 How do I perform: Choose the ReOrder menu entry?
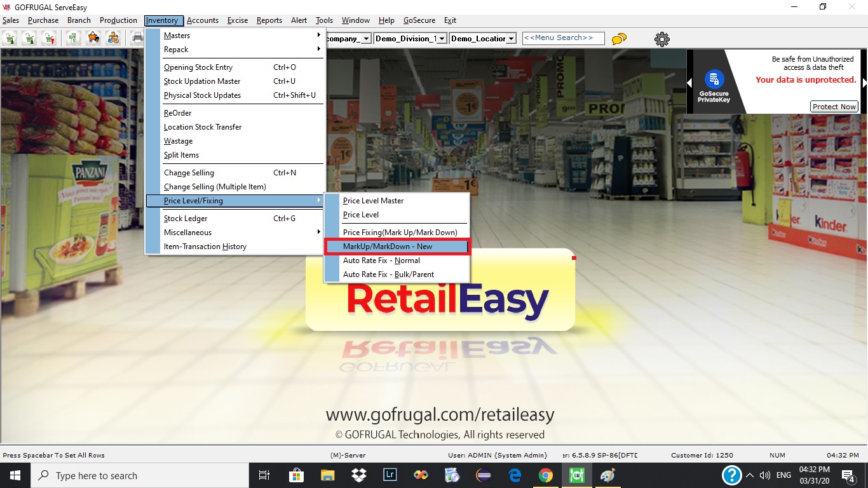[235, 113]
